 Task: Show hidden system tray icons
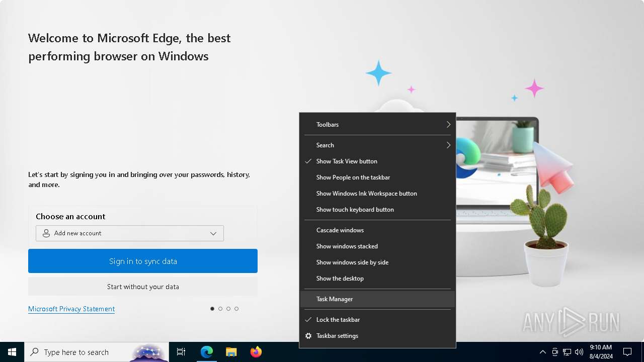(542, 352)
